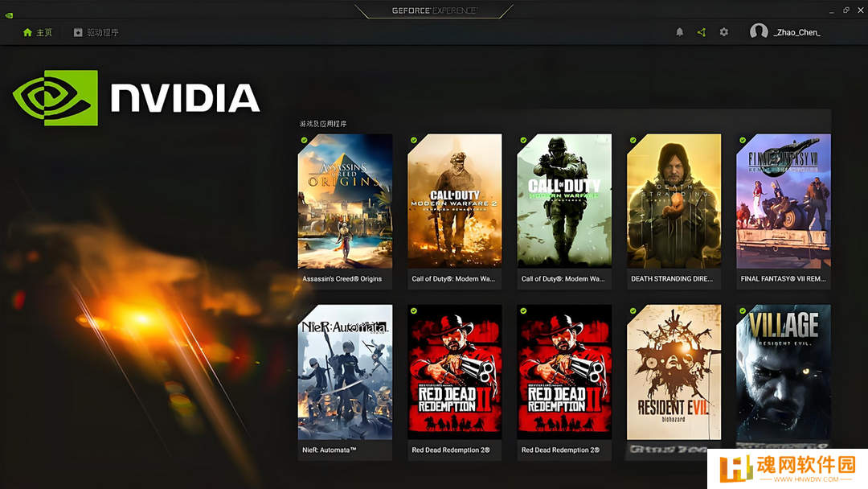Open the Village Resident Evil cover
Screen dimensions: 868x489
(784, 372)
